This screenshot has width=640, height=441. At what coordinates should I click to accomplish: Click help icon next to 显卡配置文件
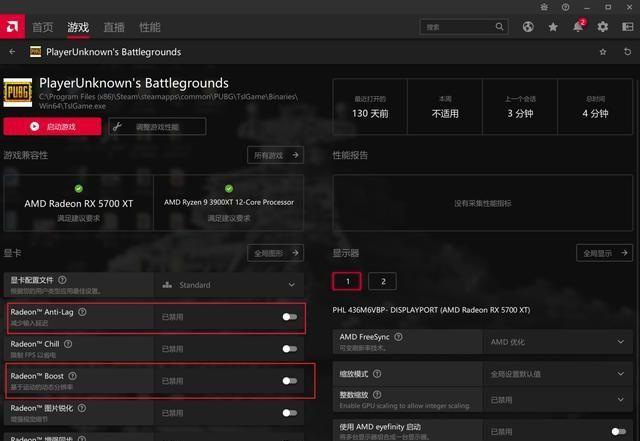62,280
